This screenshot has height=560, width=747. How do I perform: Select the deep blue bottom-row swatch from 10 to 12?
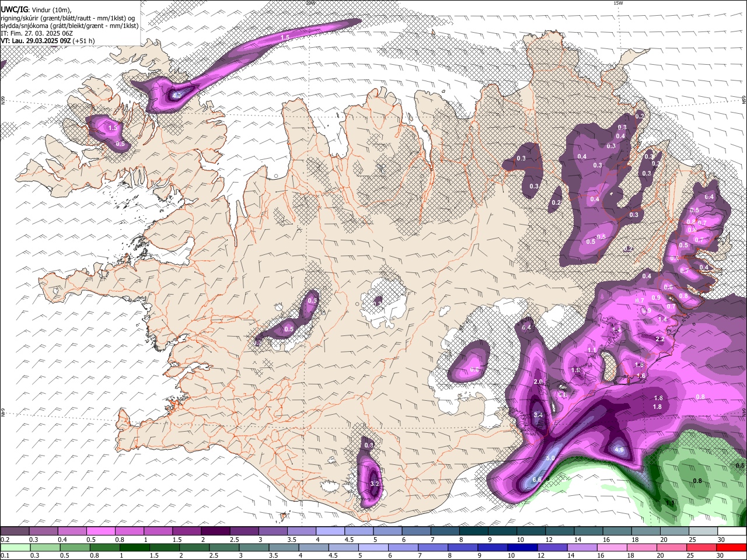pos(521,547)
